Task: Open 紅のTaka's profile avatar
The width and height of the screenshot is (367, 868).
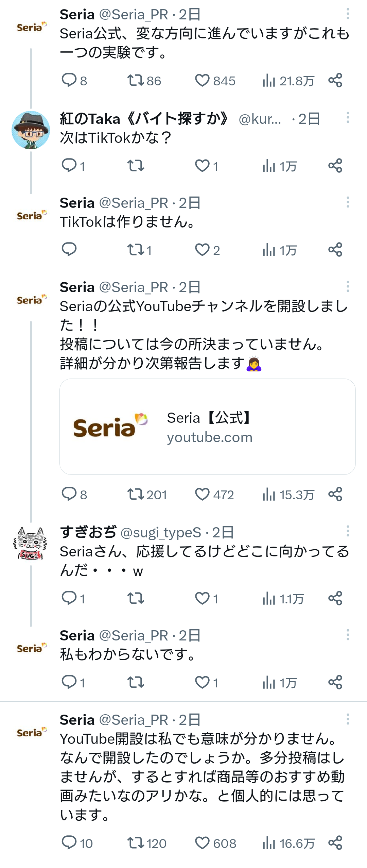Action: pos(31,130)
